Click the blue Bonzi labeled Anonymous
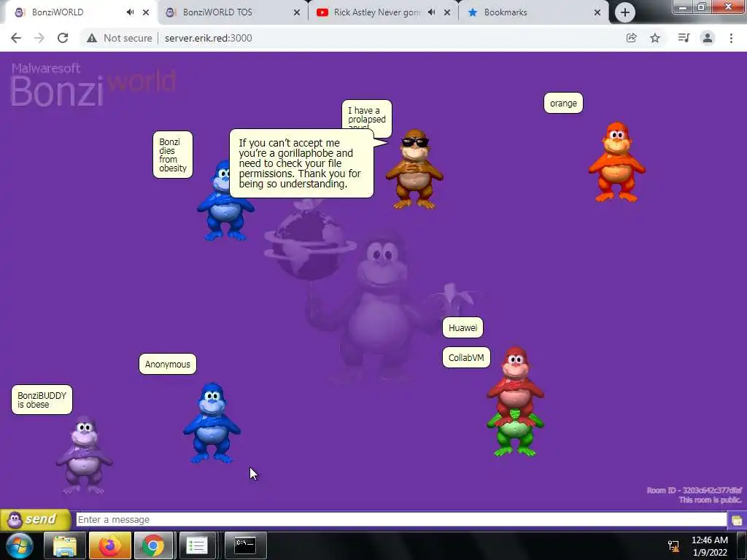Image resolution: width=747 pixels, height=560 pixels. coord(212,423)
